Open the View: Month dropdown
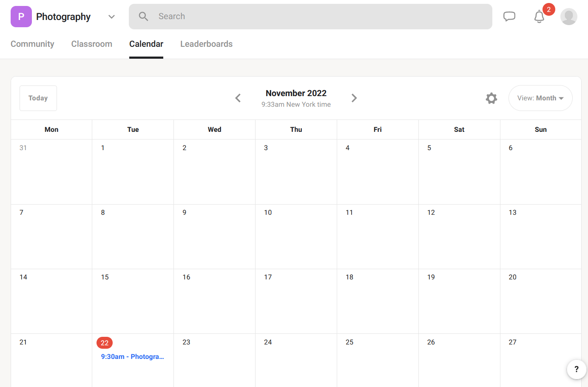588x387 pixels. pos(540,98)
